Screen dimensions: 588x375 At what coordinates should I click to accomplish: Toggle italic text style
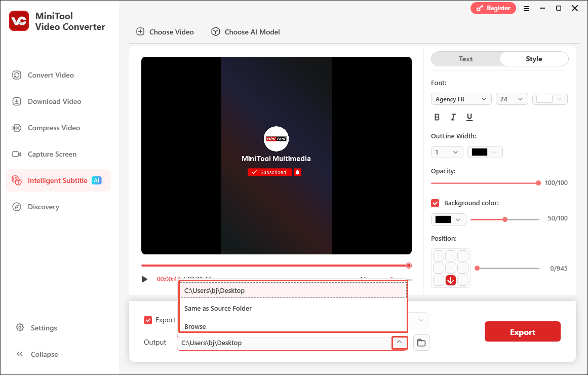click(x=453, y=117)
